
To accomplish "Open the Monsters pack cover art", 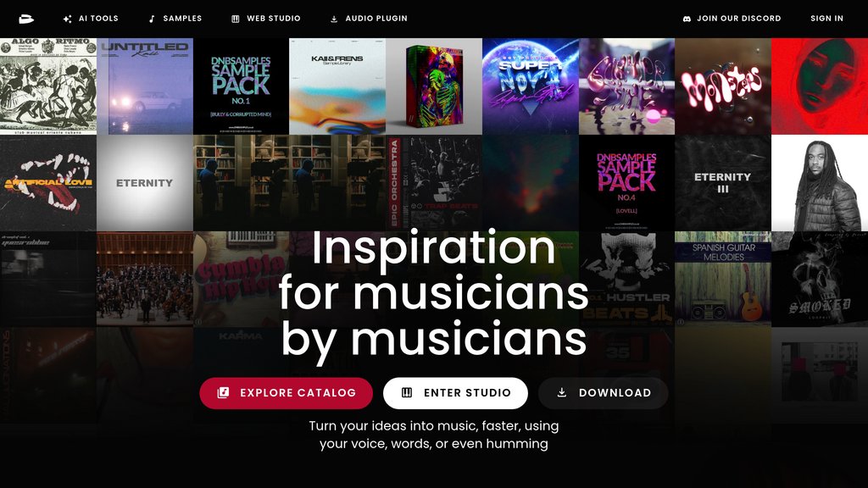I will (x=723, y=86).
